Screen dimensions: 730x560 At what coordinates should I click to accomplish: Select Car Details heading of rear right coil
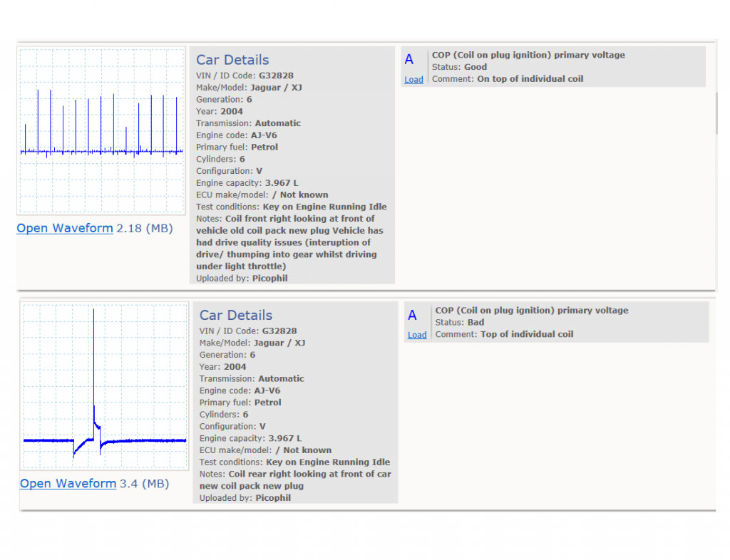coord(235,316)
